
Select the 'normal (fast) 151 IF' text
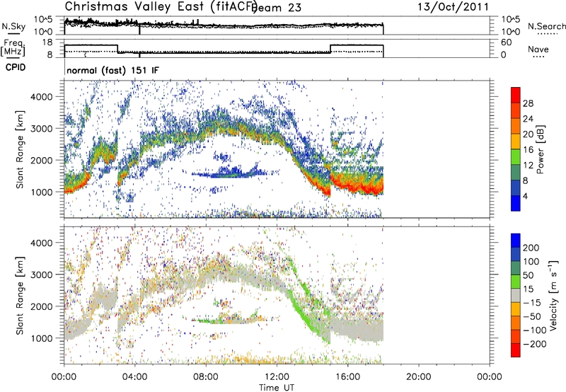tap(112, 70)
